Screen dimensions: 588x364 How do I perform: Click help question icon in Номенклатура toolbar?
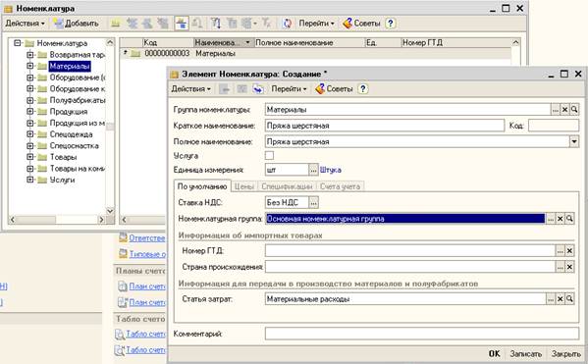click(390, 24)
